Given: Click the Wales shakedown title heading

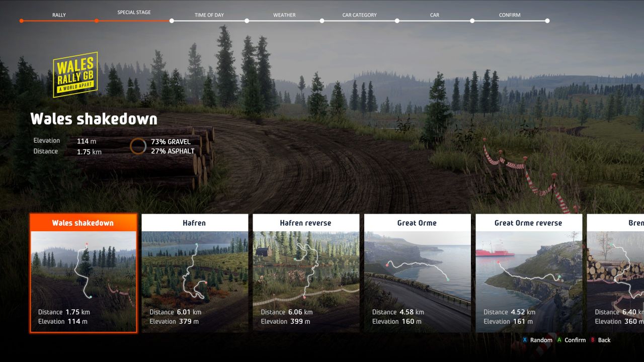Looking at the screenshot, I should (x=94, y=119).
